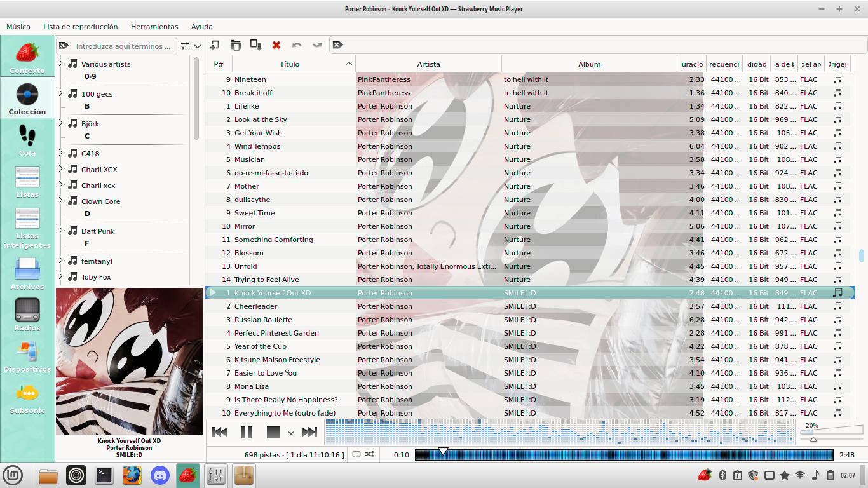Open the Cola queue tab
Screen dimensions: 868x488
(27, 140)
